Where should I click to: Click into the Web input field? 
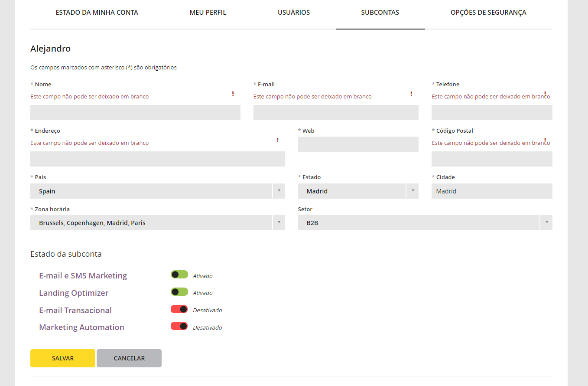[x=358, y=144]
